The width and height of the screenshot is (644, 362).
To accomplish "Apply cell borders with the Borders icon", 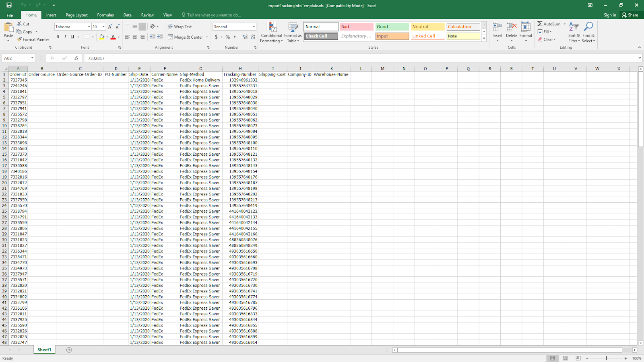I will point(87,37).
